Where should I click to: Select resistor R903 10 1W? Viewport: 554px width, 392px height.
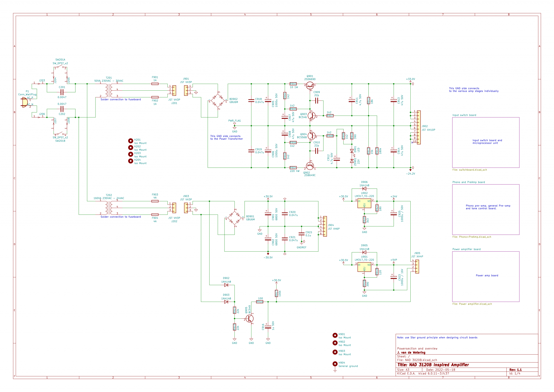coord(293,84)
